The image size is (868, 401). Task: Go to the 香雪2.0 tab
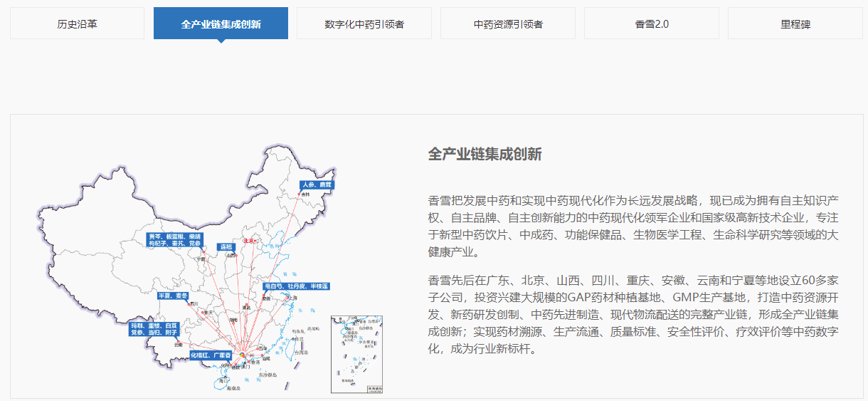click(652, 24)
